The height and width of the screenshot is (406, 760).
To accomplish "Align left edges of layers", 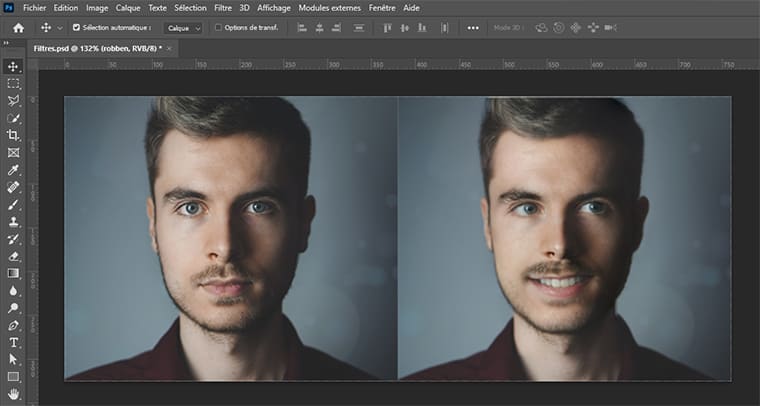I will tap(301, 28).
